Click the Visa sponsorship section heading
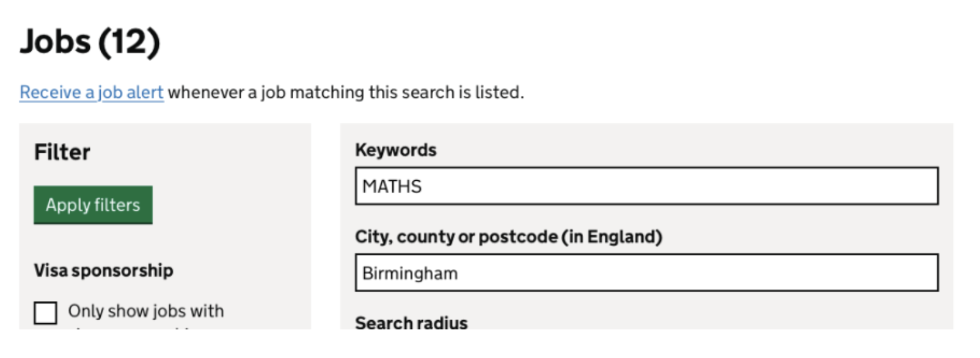This screenshot has height=358, width=980. (103, 270)
